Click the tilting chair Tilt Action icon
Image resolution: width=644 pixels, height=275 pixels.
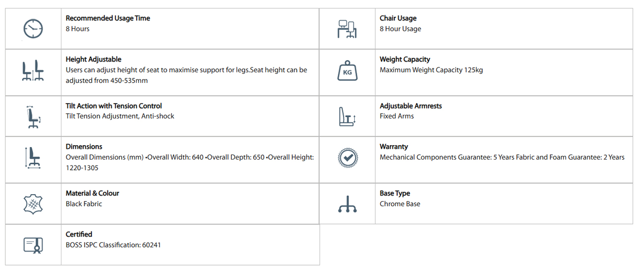coord(33,117)
